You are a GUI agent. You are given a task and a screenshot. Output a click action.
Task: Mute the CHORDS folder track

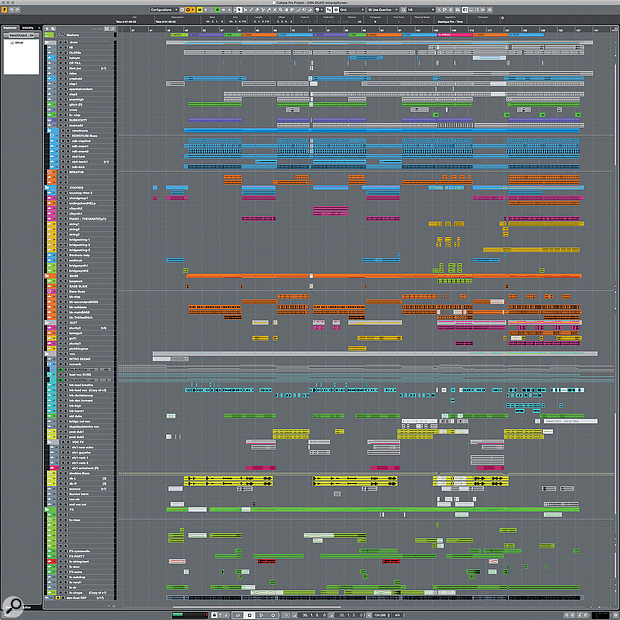pos(60,187)
